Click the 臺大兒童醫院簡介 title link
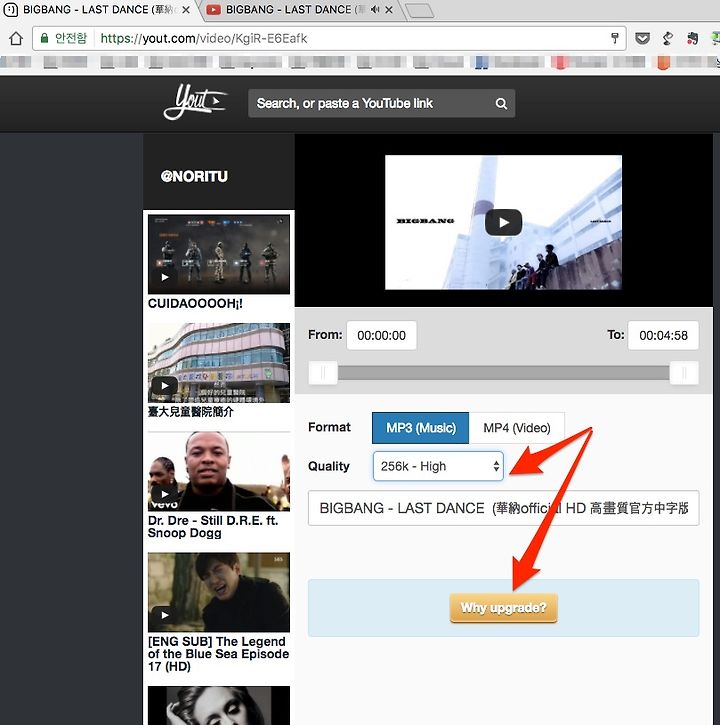This screenshot has height=725, width=720. 191,412
